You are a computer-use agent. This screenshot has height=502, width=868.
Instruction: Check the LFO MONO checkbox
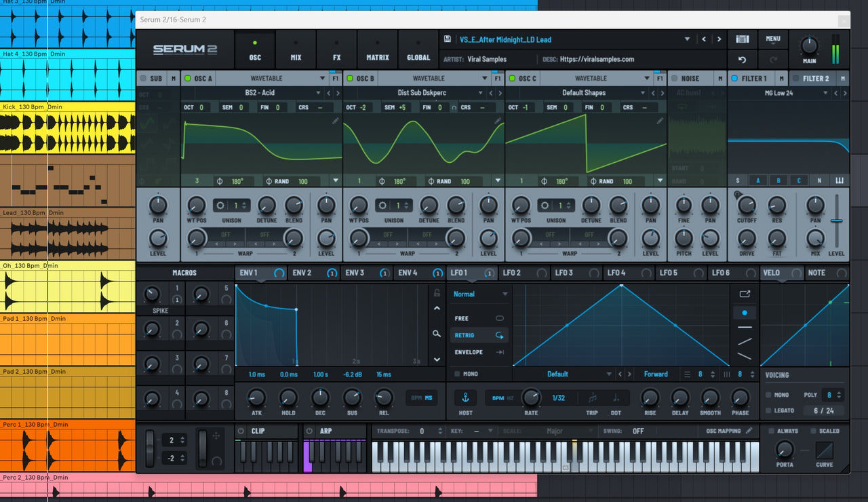pos(457,374)
